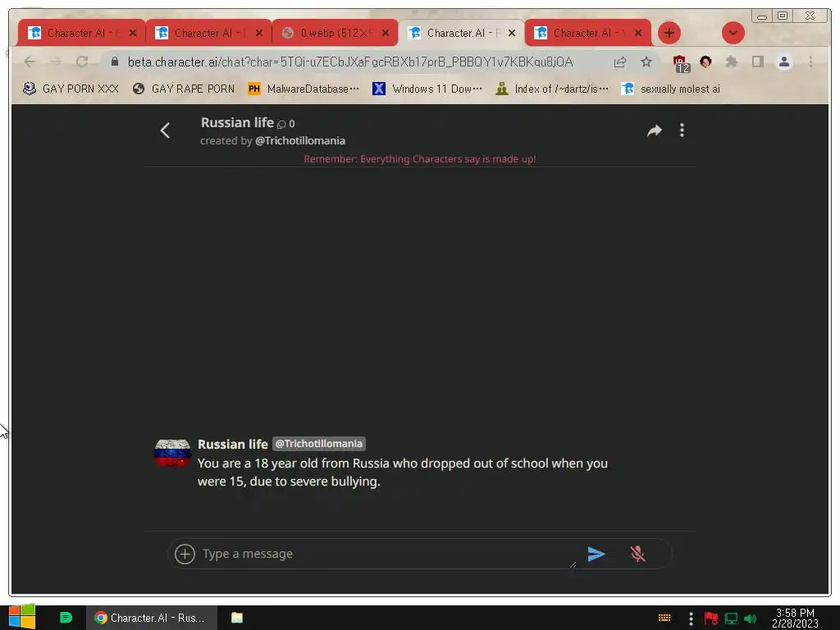Click the plus icon beside message box
This screenshot has width=840, height=630.
coord(185,554)
